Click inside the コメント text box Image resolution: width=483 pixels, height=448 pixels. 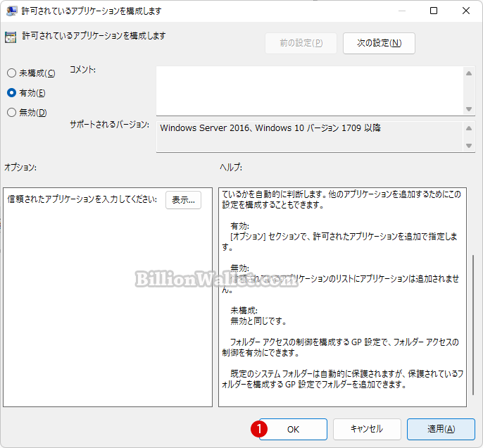(310, 91)
